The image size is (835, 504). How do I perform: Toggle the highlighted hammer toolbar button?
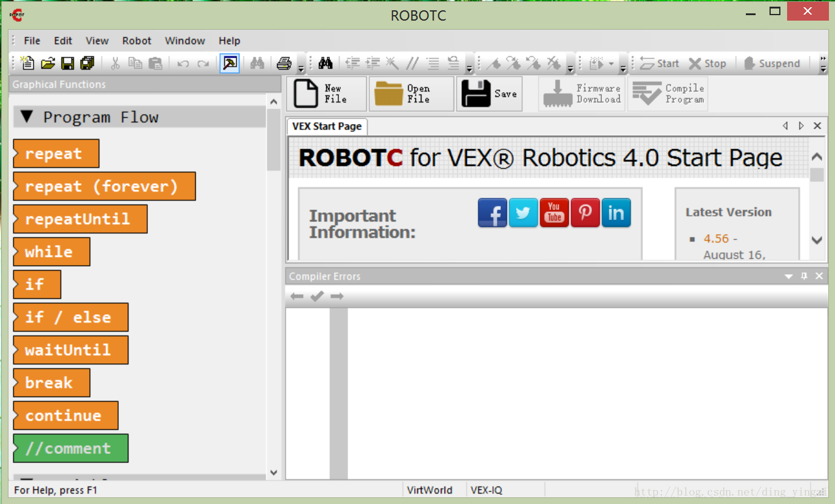coord(230,63)
